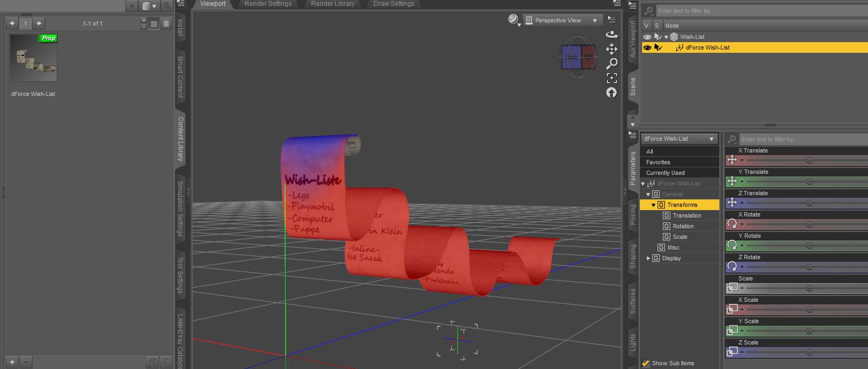
Task: Go to previous content page arrow
Action: 12,23
